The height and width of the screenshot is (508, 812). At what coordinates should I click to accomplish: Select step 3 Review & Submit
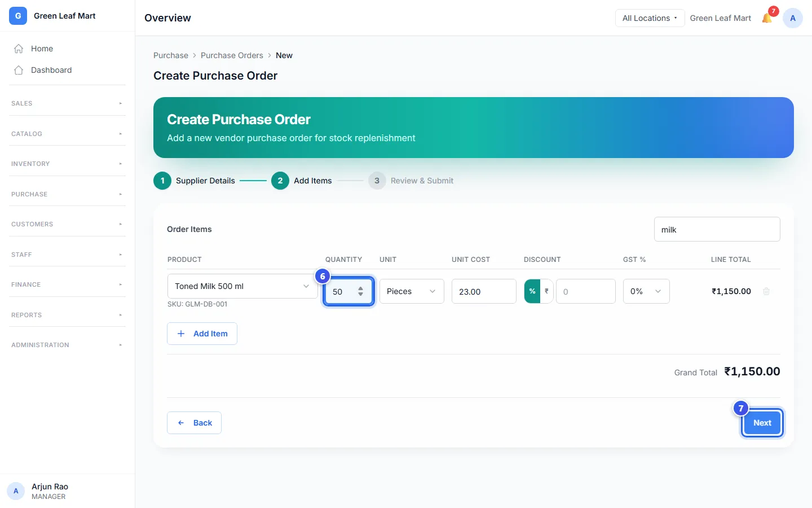[411, 181]
